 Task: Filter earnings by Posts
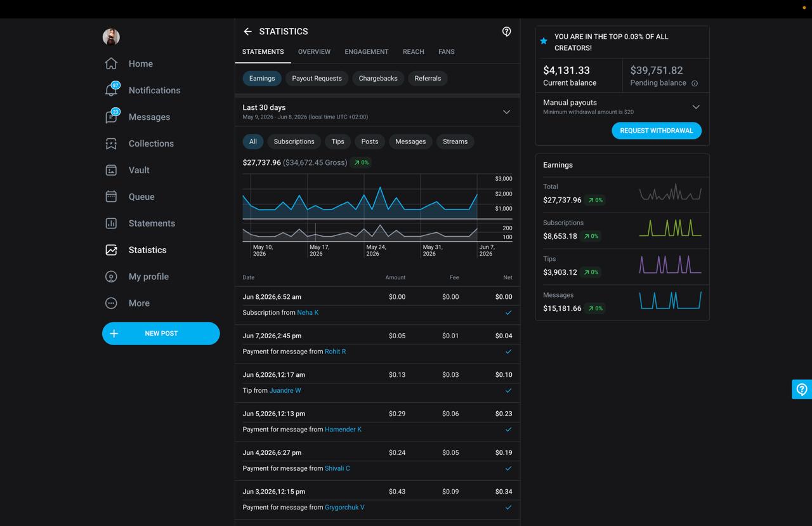coord(370,141)
